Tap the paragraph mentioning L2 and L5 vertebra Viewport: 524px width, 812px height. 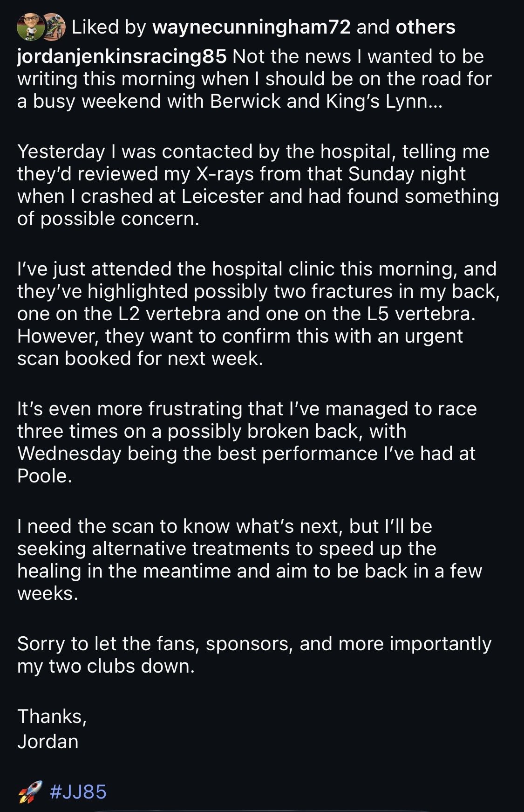(x=259, y=314)
